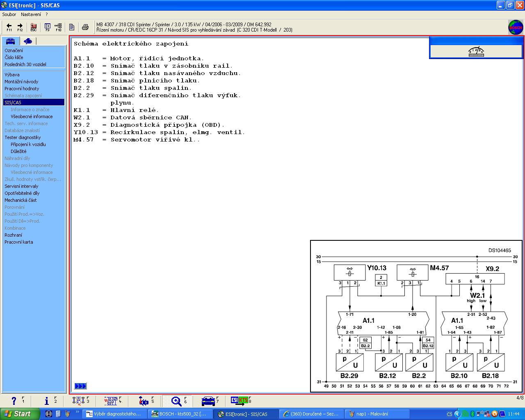Click the Bosch quick launch icon

coord(49,414)
